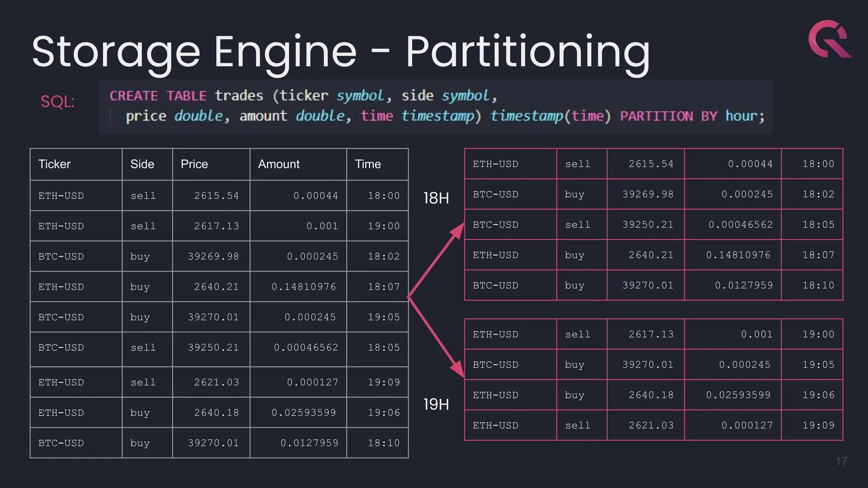Click the '19H' partition label

tap(436, 404)
